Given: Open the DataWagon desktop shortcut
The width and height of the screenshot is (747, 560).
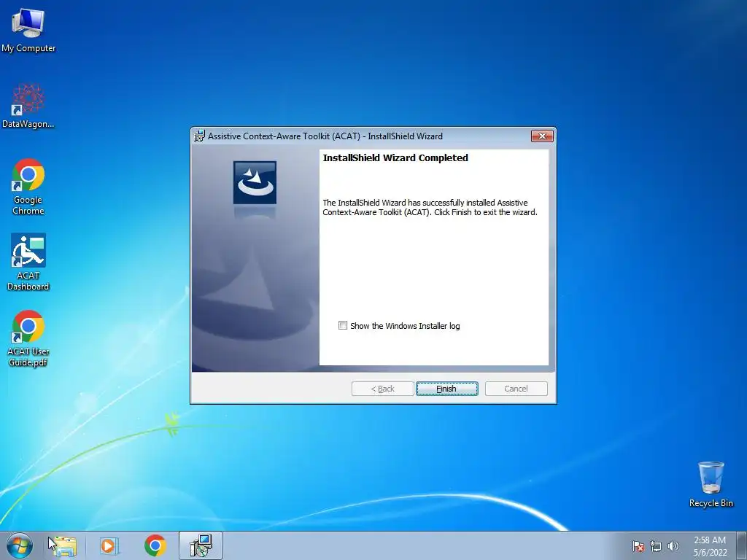Looking at the screenshot, I should (x=28, y=106).
